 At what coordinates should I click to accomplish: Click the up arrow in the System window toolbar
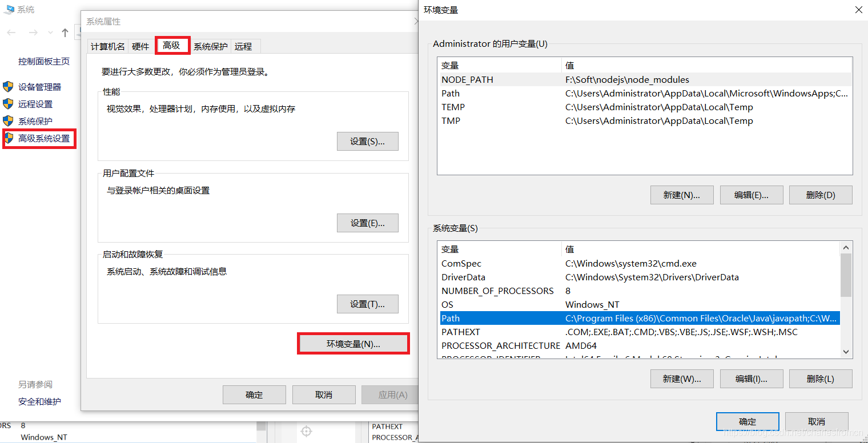[x=65, y=33]
